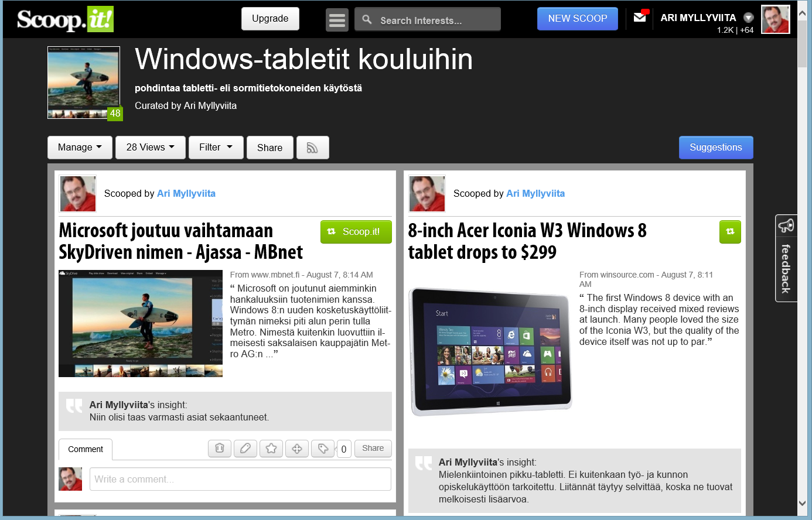Screen dimensions: 812x520
Task: Click the trash delete icon on first post
Action: [220, 449]
